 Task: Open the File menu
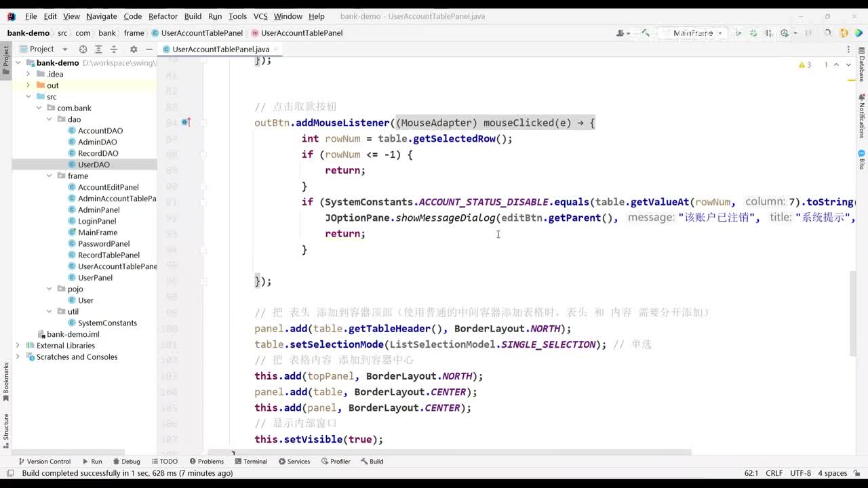coord(31,16)
